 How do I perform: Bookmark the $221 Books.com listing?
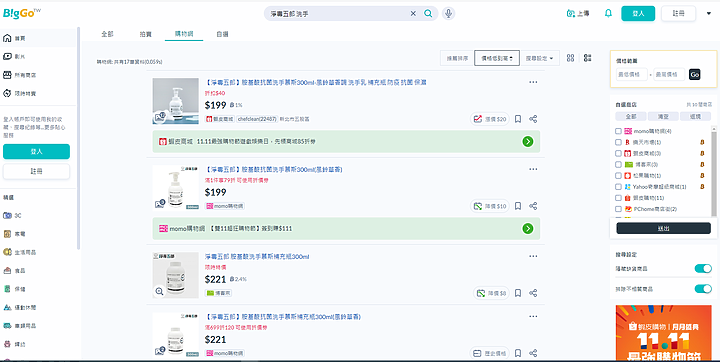tap(518, 293)
